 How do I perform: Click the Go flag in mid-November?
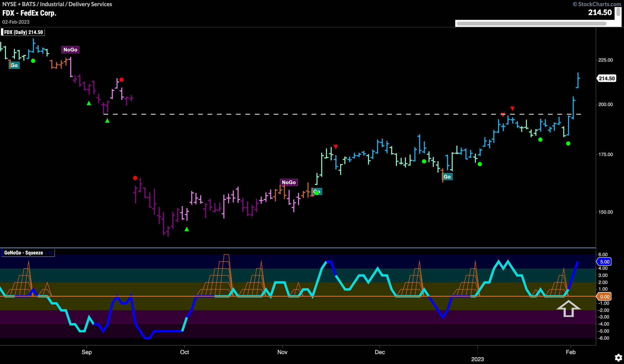317,191
